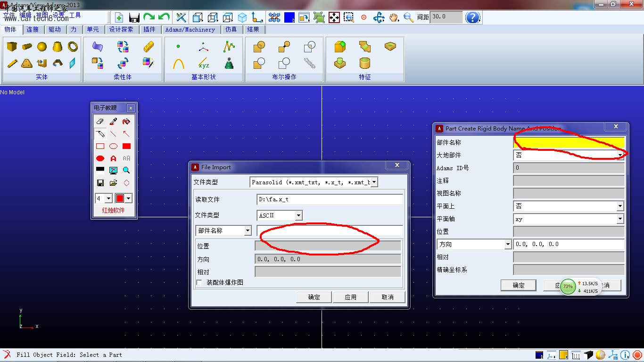Open the pen width dropdown showing 4
The width and height of the screenshot is (644, 362).
108,198
